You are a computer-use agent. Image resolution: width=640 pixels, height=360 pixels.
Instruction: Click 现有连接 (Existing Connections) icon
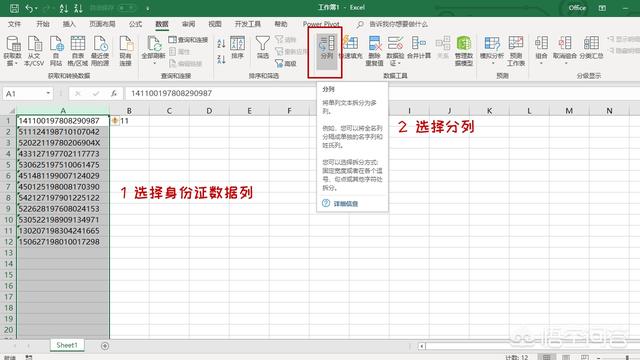point(126,51)
